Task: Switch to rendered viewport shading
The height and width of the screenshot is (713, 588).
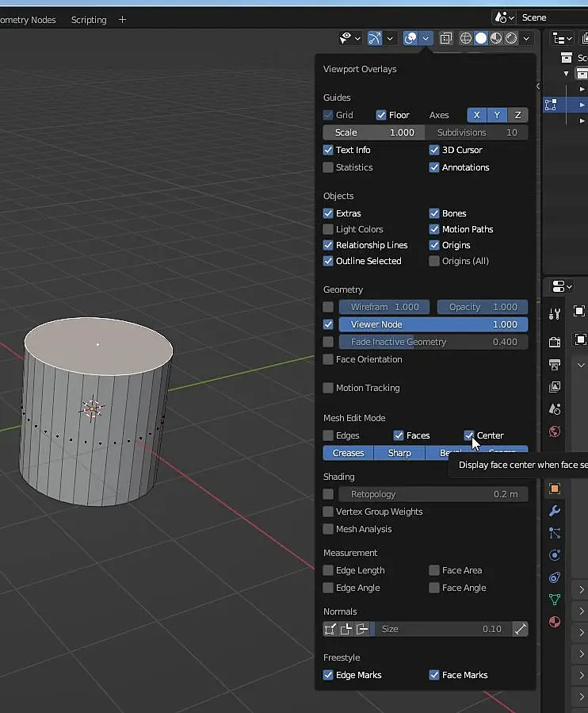Action: coord(511,38)
